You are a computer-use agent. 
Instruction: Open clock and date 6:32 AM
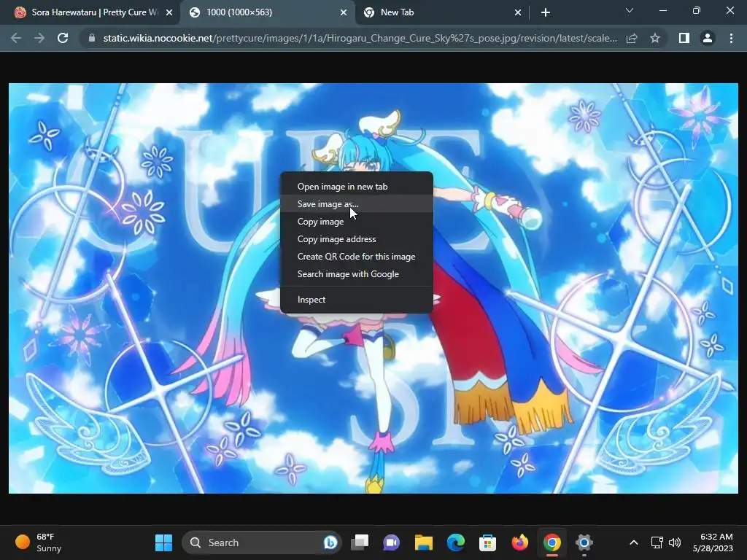tap(713, 542)
